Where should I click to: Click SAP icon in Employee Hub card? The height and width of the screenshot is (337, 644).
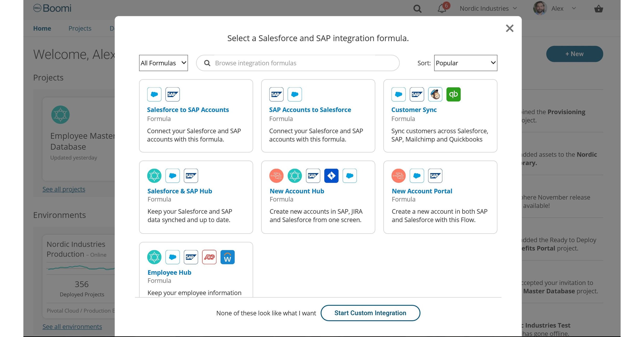tap(191, 257)
